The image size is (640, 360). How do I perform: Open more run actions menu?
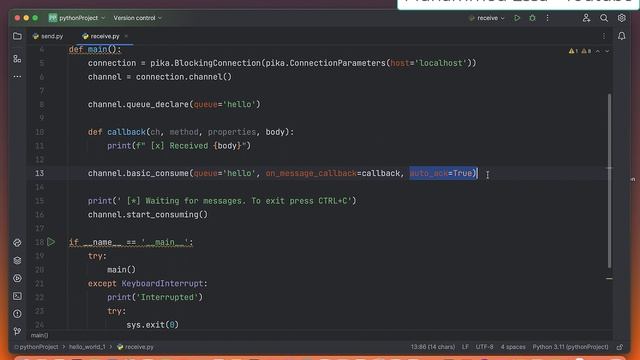point(547,18)
